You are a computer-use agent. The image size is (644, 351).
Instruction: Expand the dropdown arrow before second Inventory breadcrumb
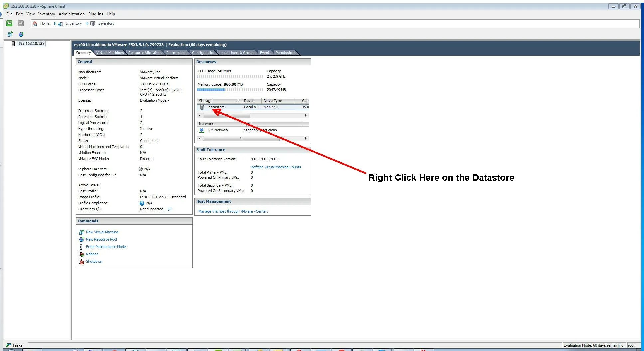[87, 24]
